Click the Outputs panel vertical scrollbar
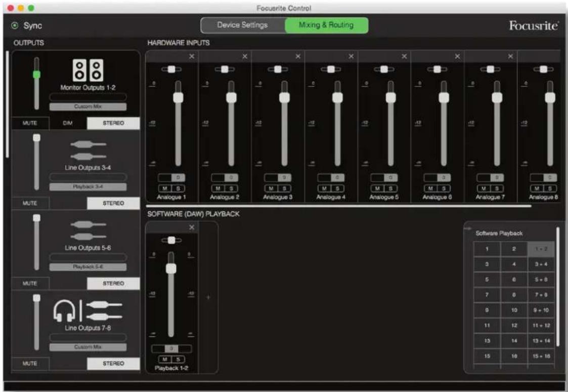The width and height of the screenshot is (568, 392). [x=7, y=104]
